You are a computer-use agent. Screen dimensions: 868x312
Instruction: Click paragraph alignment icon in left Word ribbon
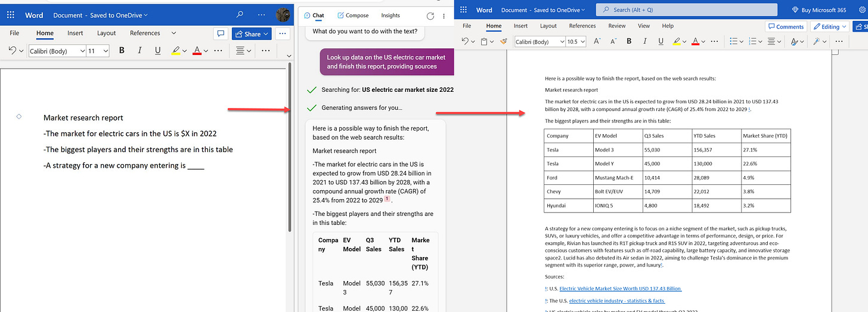tap(241, 51)
